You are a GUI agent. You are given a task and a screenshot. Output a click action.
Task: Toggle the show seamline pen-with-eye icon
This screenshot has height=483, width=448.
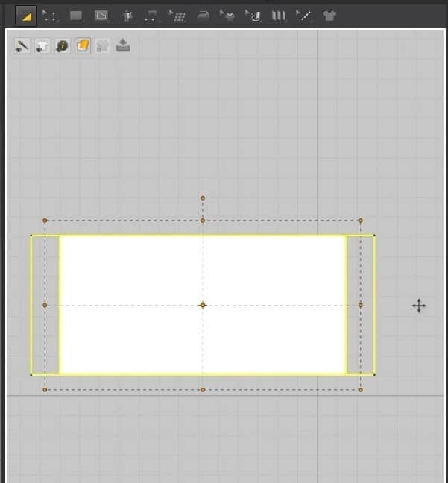22,46
